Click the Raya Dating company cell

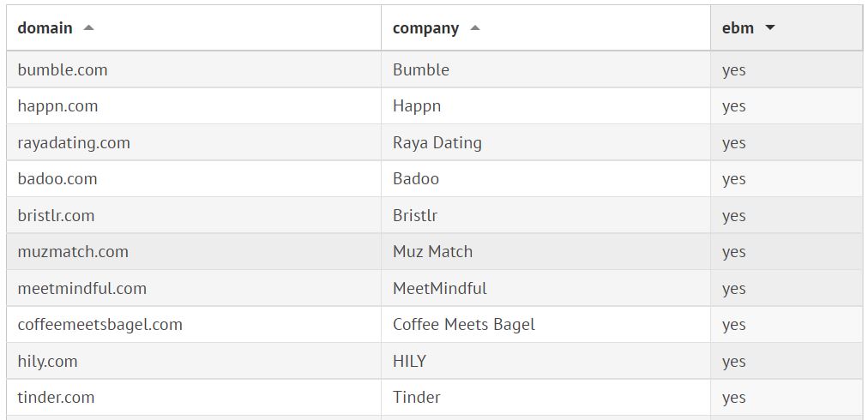coord(437,142)
